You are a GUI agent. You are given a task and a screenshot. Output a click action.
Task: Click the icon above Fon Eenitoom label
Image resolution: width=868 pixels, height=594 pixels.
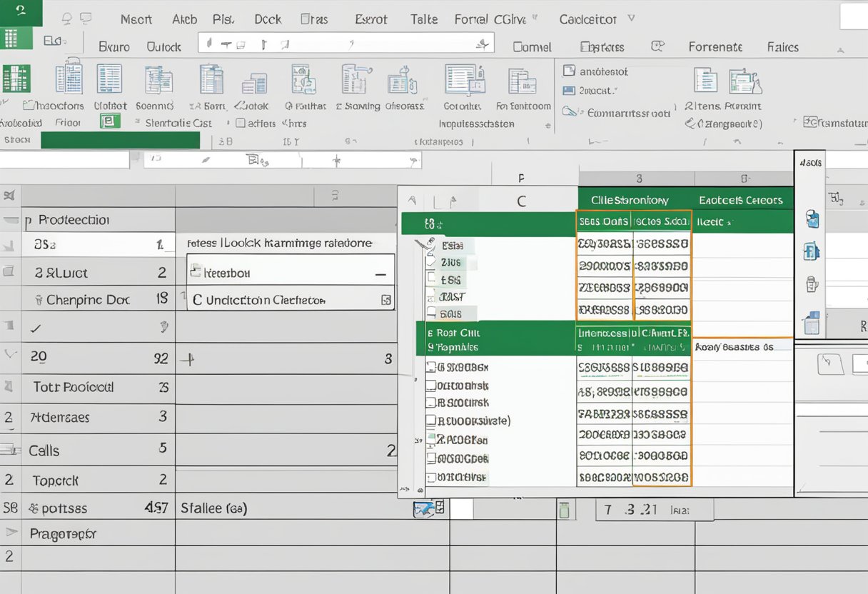tap(522, 81)
